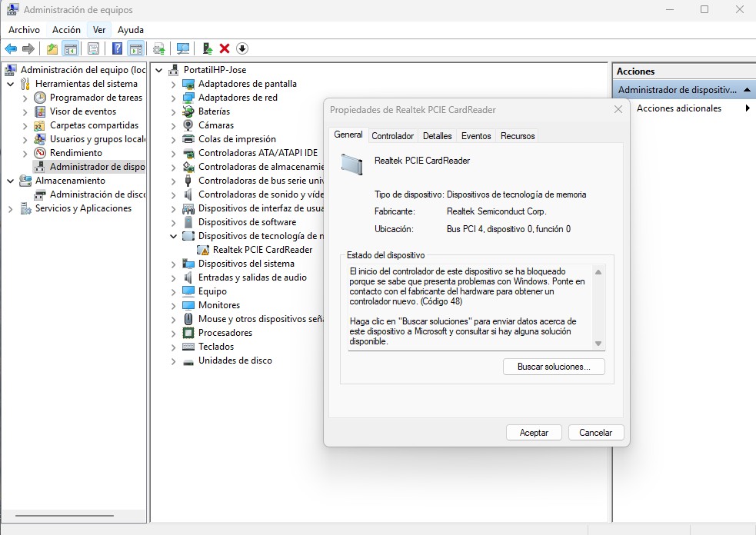
Task: Expand Entradas y salidas de audio
Action: (x=174, y=278)
